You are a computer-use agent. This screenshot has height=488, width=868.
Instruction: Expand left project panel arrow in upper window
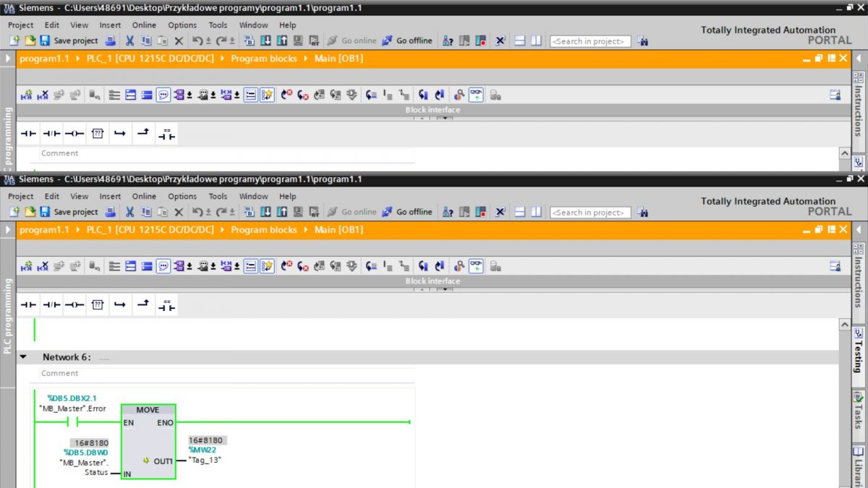click(8, 59)
